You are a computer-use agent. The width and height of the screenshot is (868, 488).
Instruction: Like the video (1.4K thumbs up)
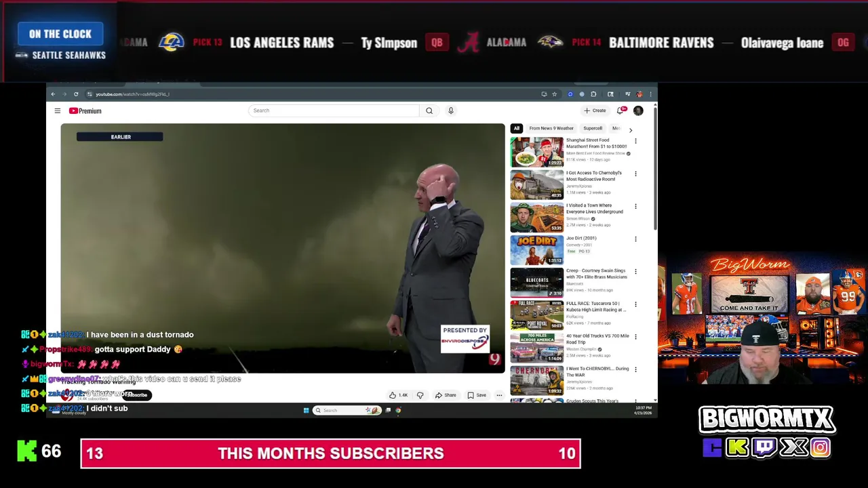(x=399, y=395)
